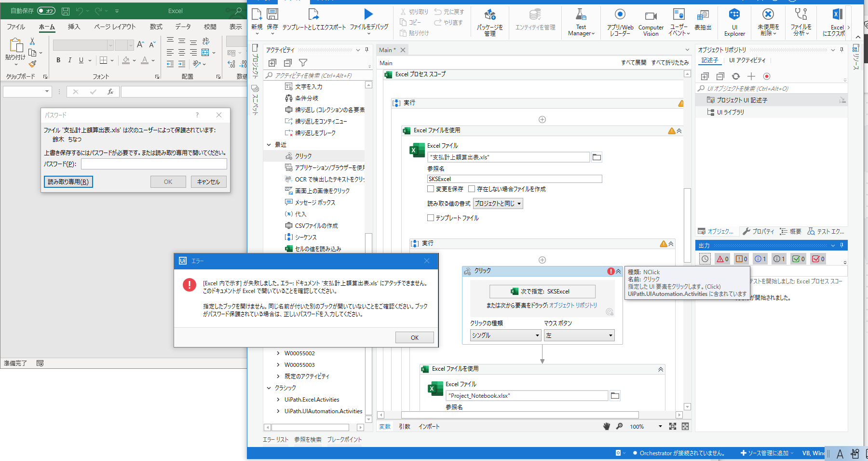Click the Test Manager icon
This screenshot has height=461, width=868.
581,14
